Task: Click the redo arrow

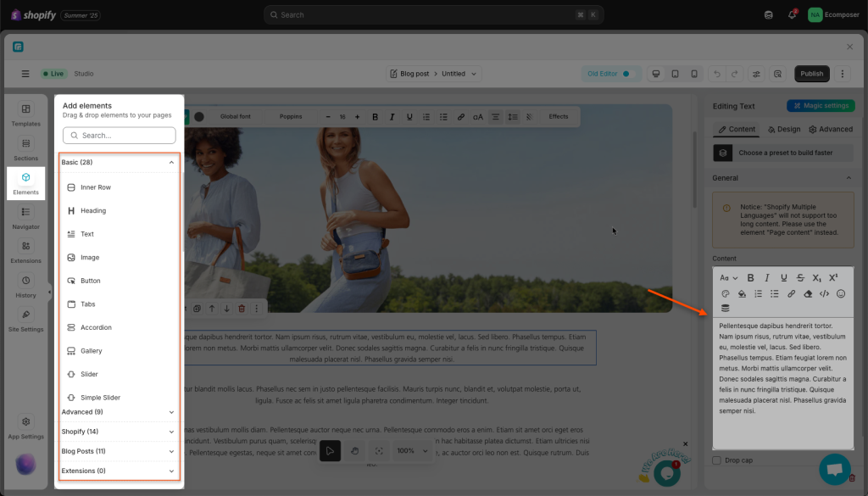Action: point(735,74)
